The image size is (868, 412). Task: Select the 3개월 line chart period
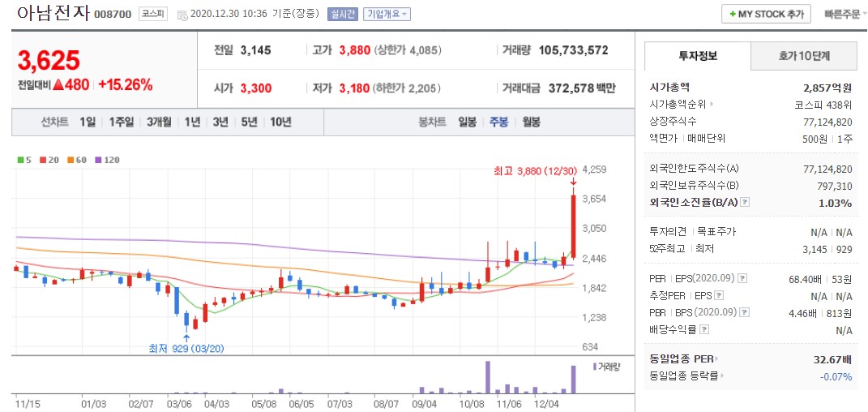click(x=159, y=122)
